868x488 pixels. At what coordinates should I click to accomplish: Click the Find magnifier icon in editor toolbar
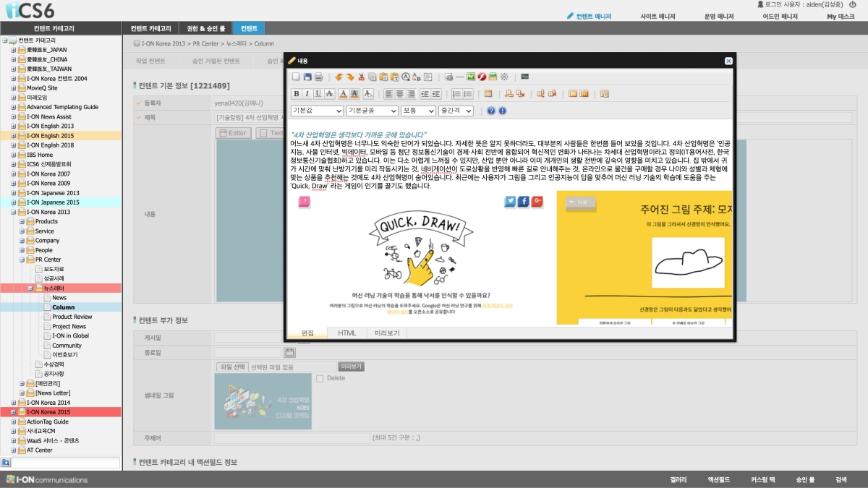tap(406, 77)
